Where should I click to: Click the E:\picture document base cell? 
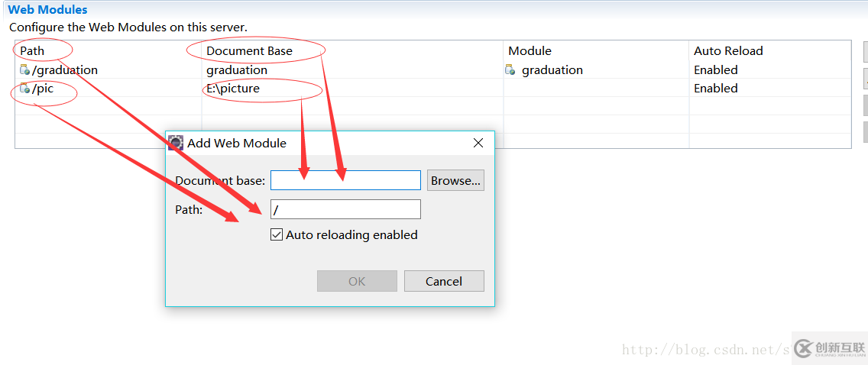click(233, 89)
